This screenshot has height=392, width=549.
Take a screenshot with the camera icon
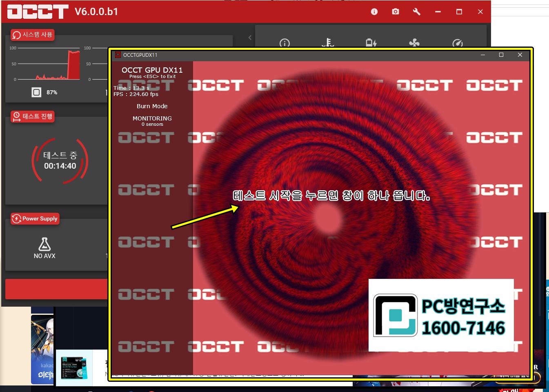pos(395,11)
